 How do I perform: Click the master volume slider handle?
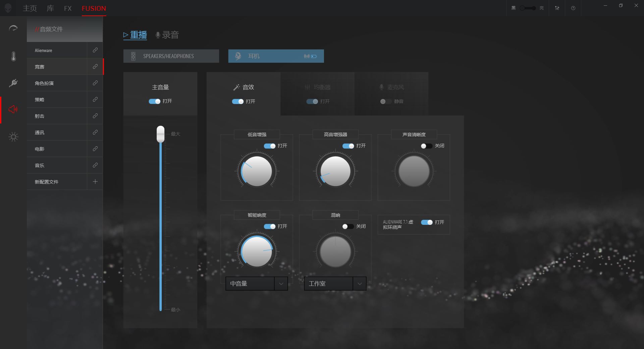(x=161, y=134)
